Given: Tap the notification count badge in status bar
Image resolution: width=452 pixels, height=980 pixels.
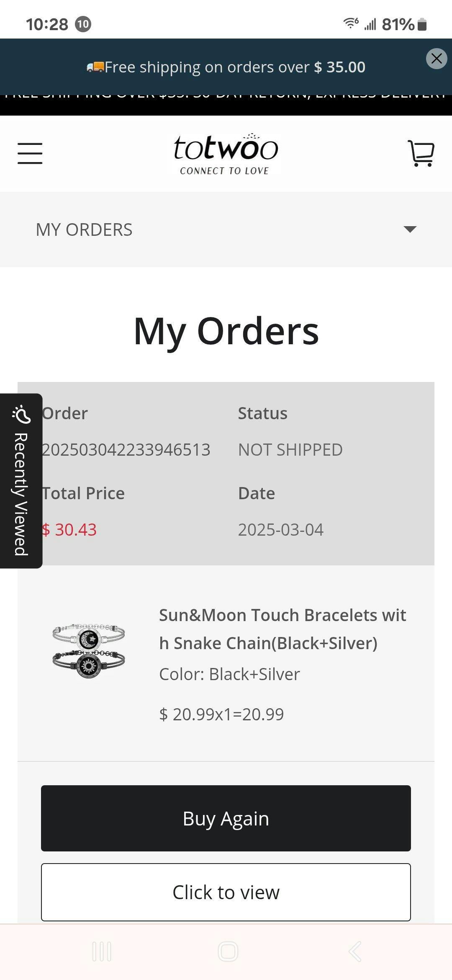Looking at the screenshot, I should click(x=83, y=24).
